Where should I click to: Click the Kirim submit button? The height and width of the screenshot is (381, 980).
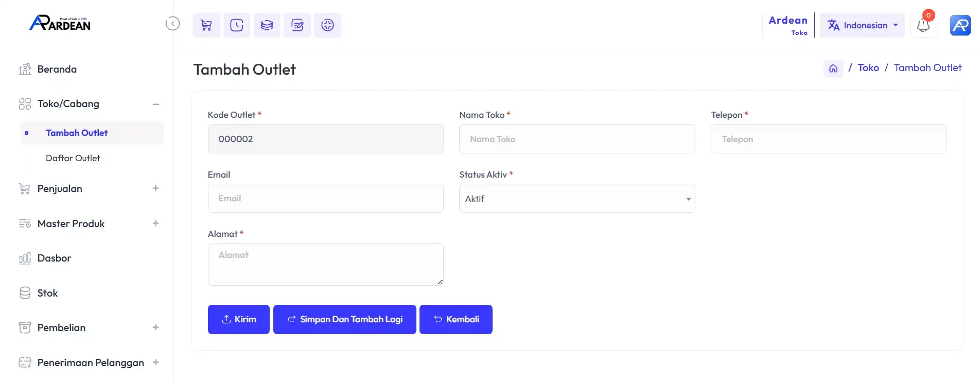click(x=239, y=319)
